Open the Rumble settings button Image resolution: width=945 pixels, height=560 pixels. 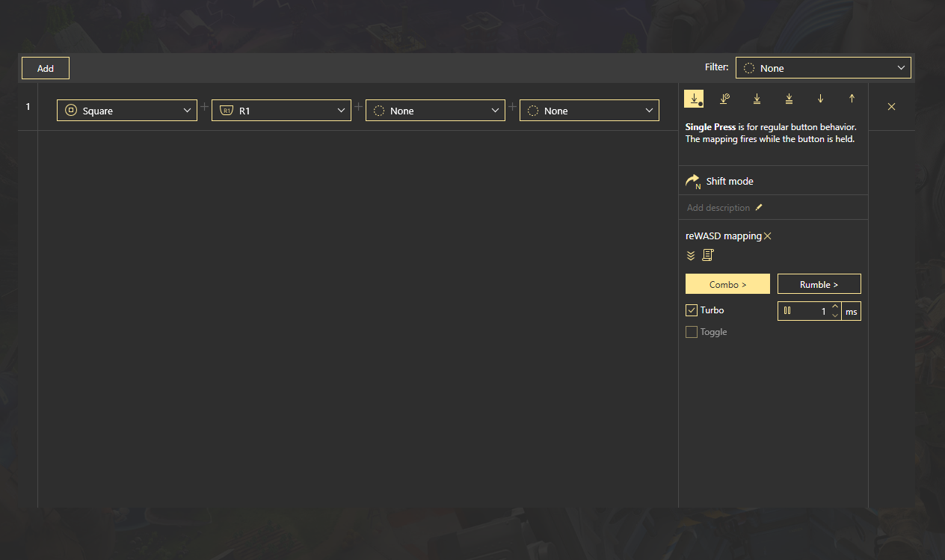(x=819, y=284)
